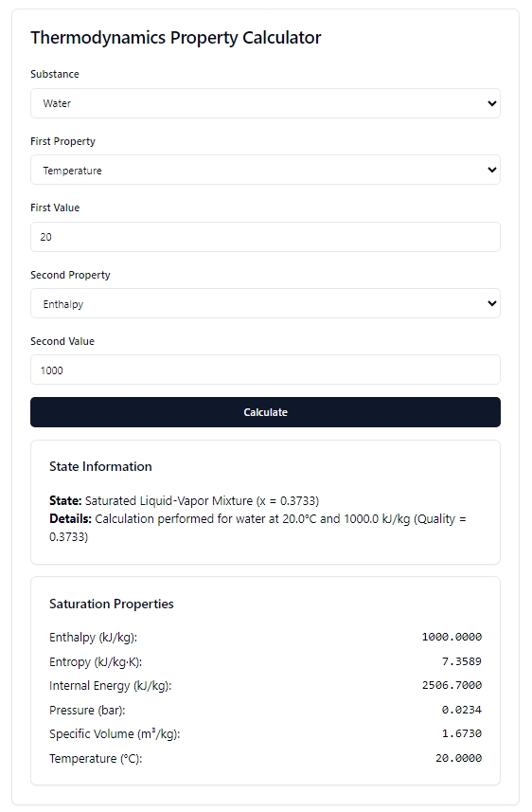532x812 pixels.
Task: Click the Saturation Properties heading
Action: point(112,604)
